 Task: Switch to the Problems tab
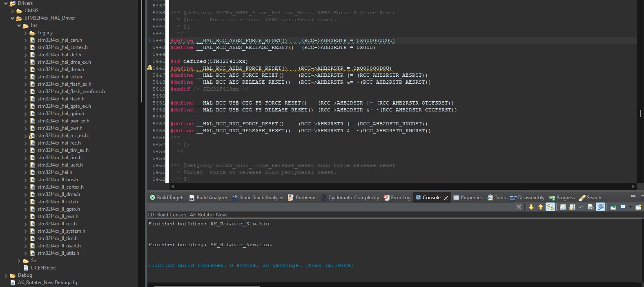(302, 198)
